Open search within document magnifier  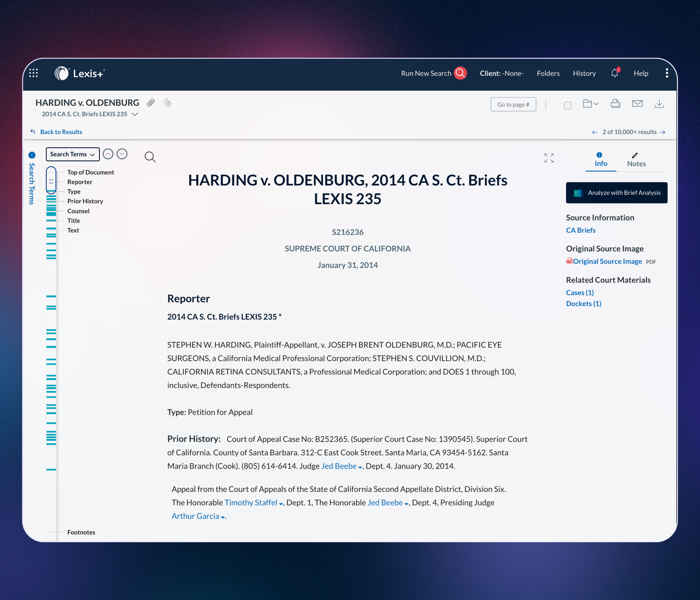click(x=150, y=157)
